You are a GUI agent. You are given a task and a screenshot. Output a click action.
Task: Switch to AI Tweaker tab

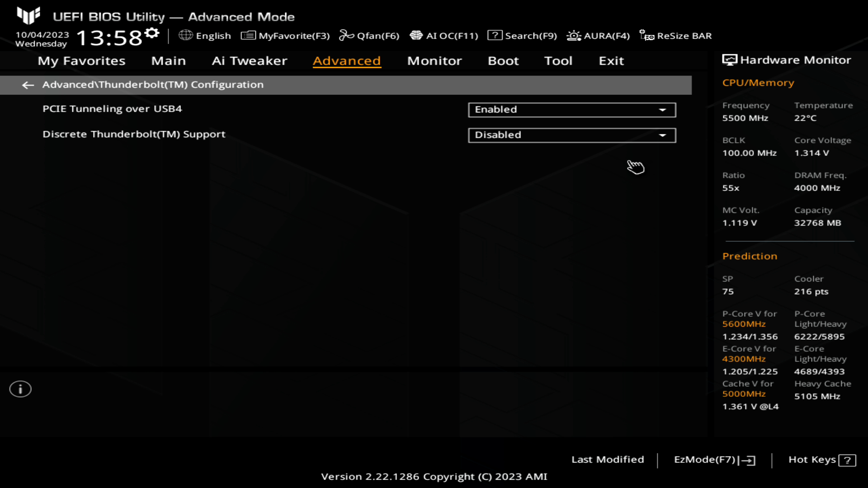[249, 60]
